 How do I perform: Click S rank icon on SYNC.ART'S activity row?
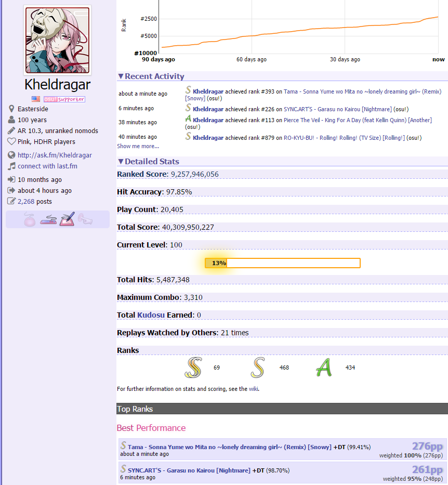click(x=188, y=108)
